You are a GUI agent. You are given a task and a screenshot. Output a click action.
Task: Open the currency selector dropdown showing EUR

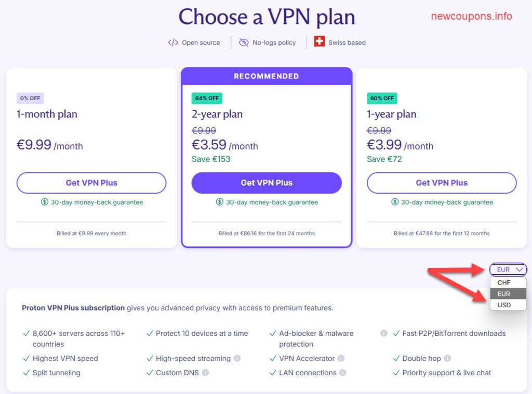[508, 269]
